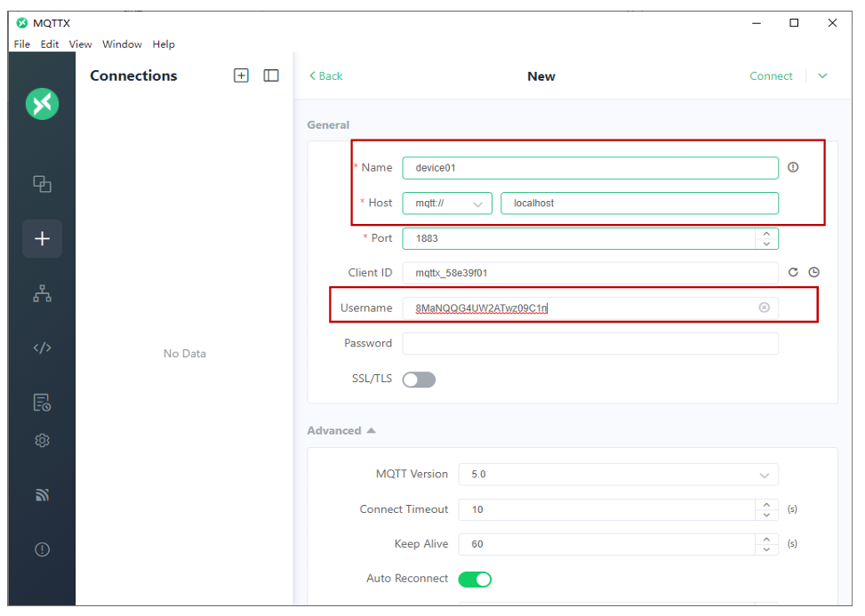Image resolution: width=865 pixels, height=616 pixels.
Task: Click the Port input field
Action: tap(578, 238)
